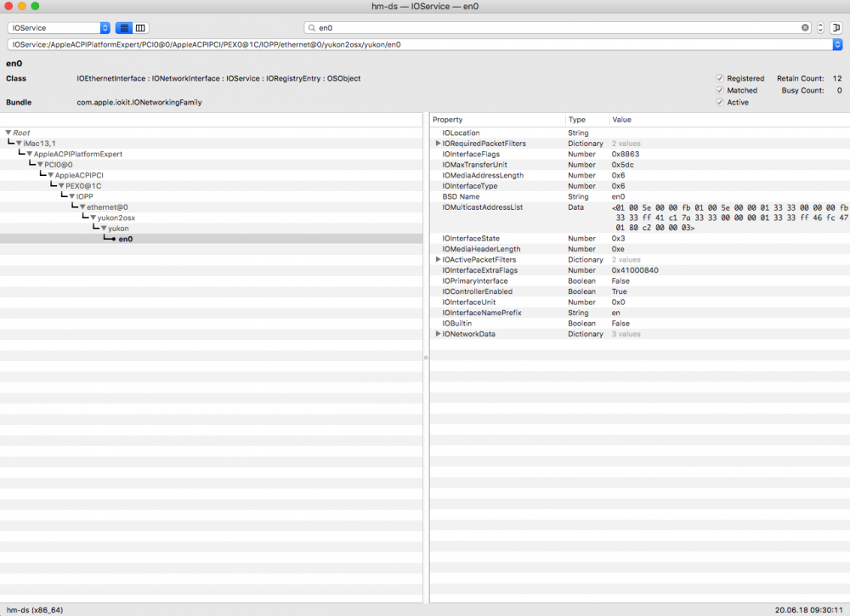Click the search magnifier icon
Viewport: 850px width, 616px height.
[x=312, y=28]
